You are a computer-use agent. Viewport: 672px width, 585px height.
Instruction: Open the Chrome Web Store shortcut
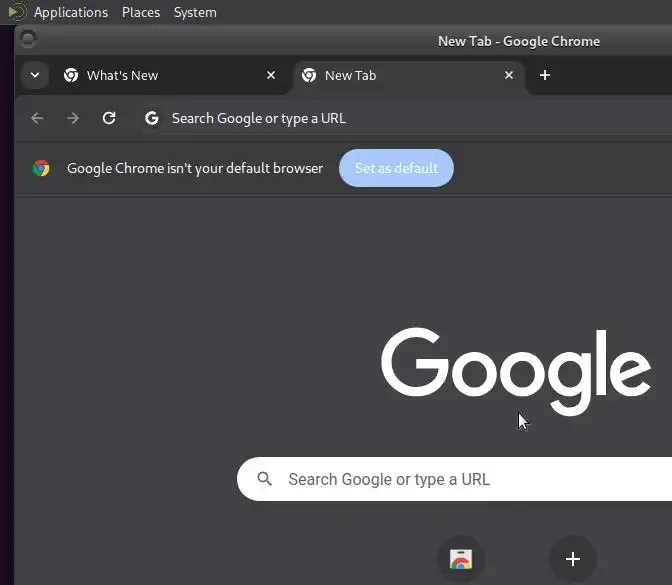coord(461,559)
